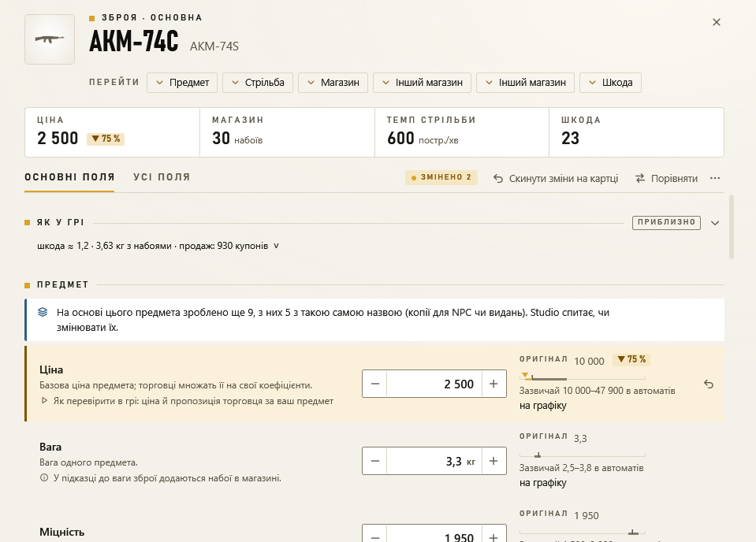
Task: Switch to the Основні поля tab
Action: point(69,177)
